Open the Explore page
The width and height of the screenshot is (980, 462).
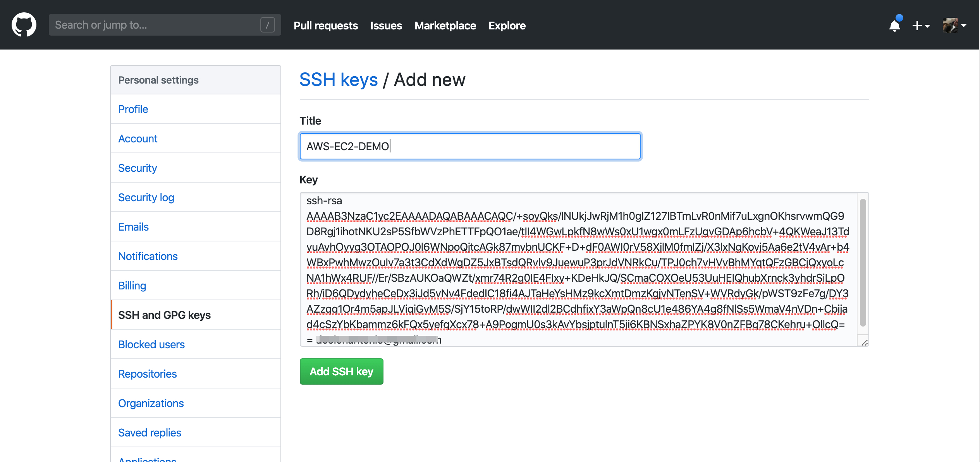click(507, 26)
